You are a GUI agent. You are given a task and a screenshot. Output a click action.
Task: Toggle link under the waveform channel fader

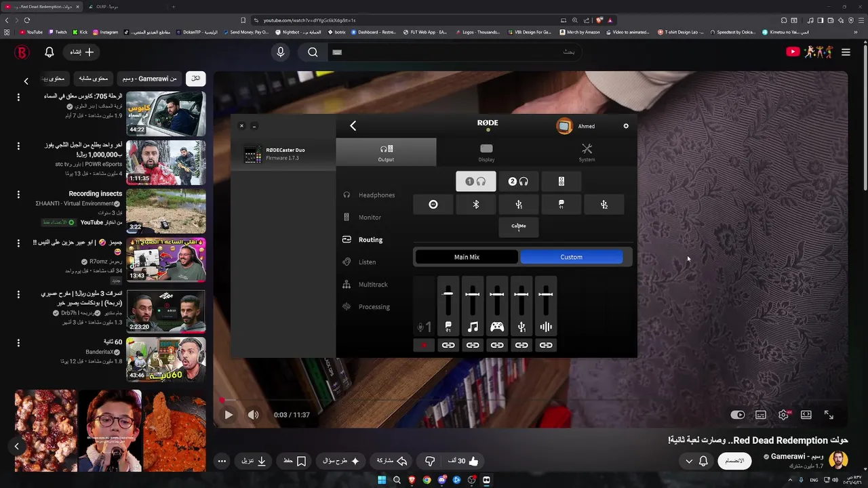tap(546, 345)
